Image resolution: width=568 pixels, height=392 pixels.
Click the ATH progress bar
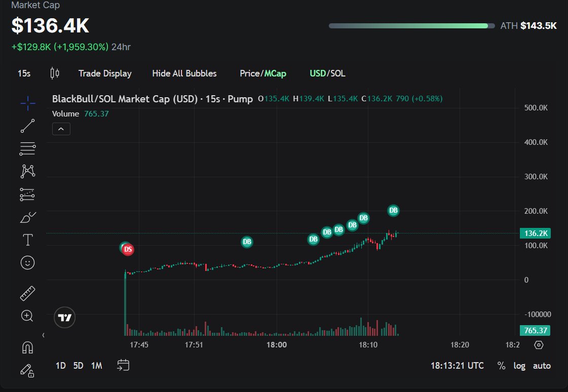point(410,25)
